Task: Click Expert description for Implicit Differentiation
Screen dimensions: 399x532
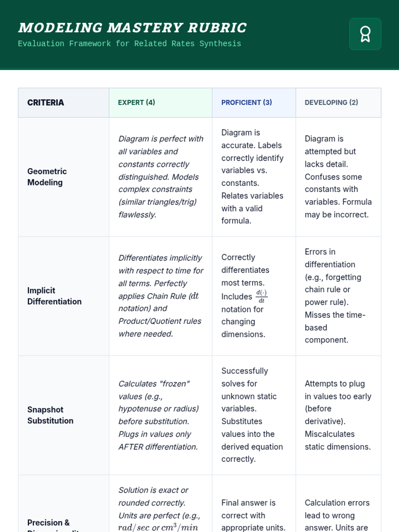Action: tap(161, 296)
